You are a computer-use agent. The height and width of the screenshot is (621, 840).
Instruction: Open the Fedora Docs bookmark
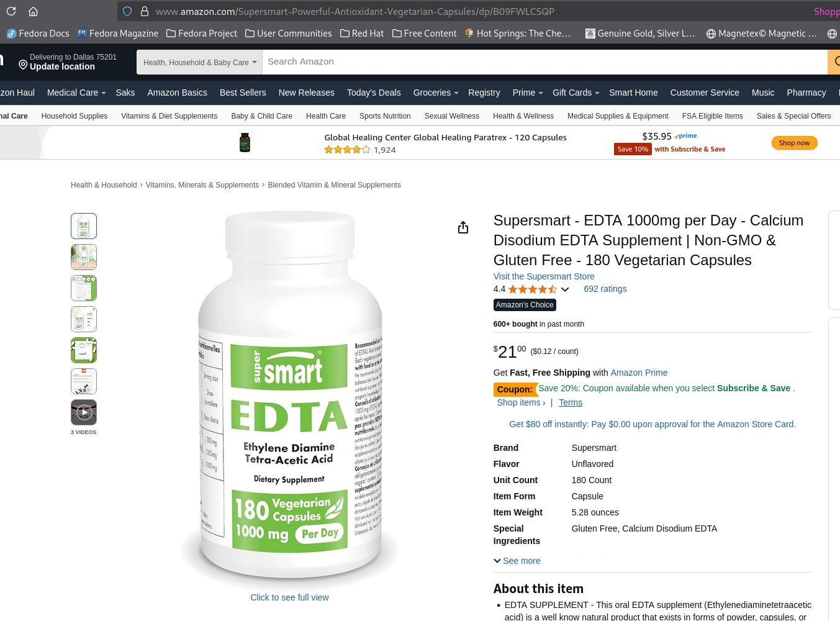click(38, 34)
